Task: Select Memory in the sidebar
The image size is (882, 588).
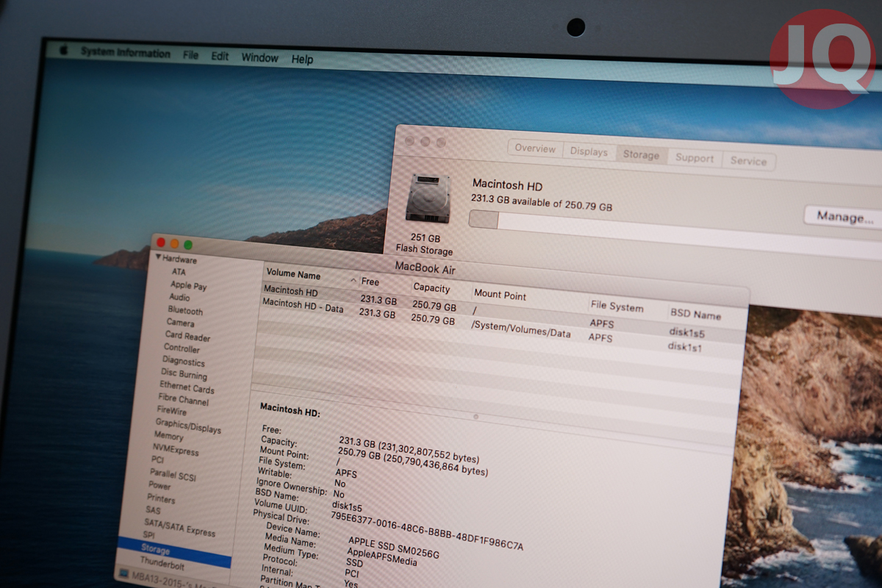Action: [x=168, y=436]
